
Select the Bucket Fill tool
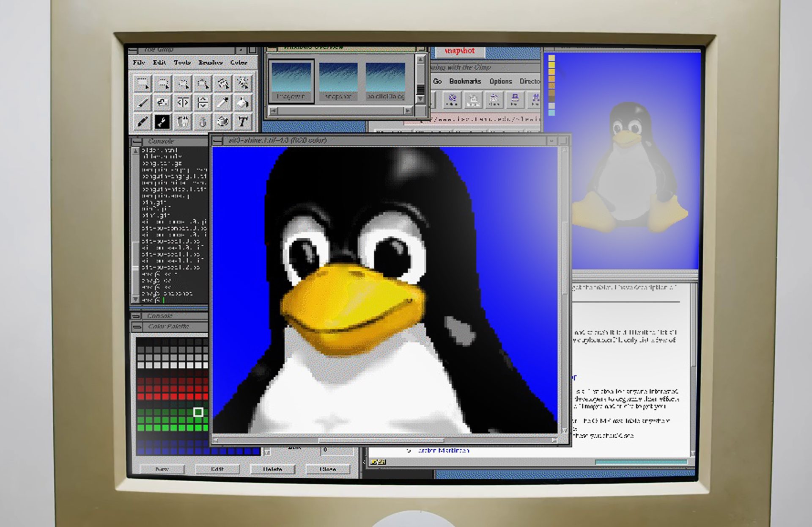pyautogui.click(x=243, y=102)
